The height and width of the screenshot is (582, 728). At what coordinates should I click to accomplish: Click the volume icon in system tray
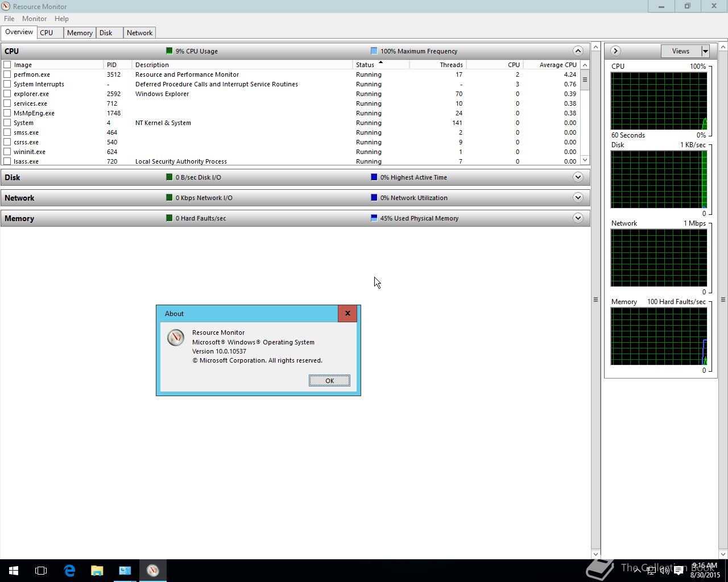(x=664, y=571)
